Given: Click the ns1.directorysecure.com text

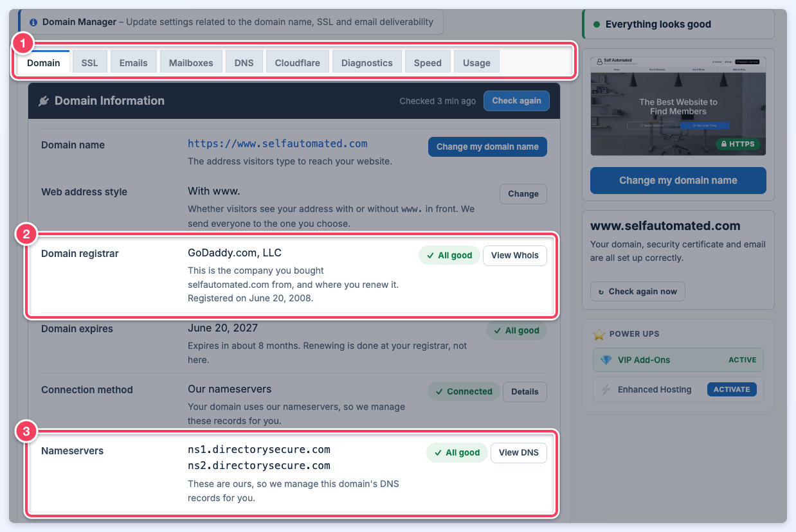Looking at the screenshot, I should pyautogui.click(x=259, y=450).
